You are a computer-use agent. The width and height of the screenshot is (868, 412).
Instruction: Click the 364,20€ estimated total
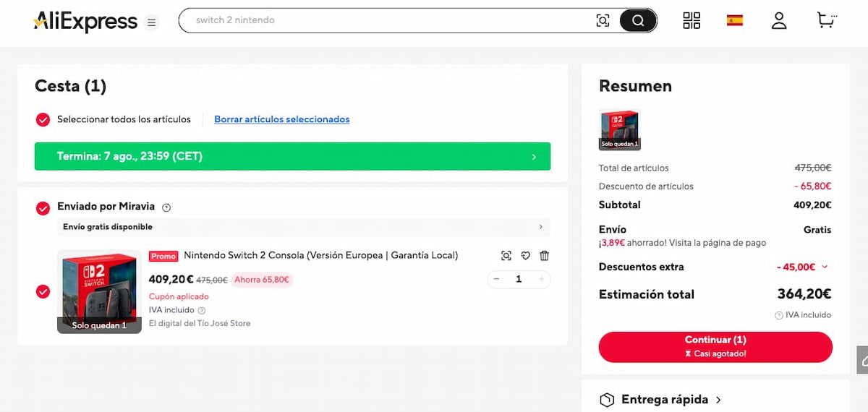coord(804,294)
